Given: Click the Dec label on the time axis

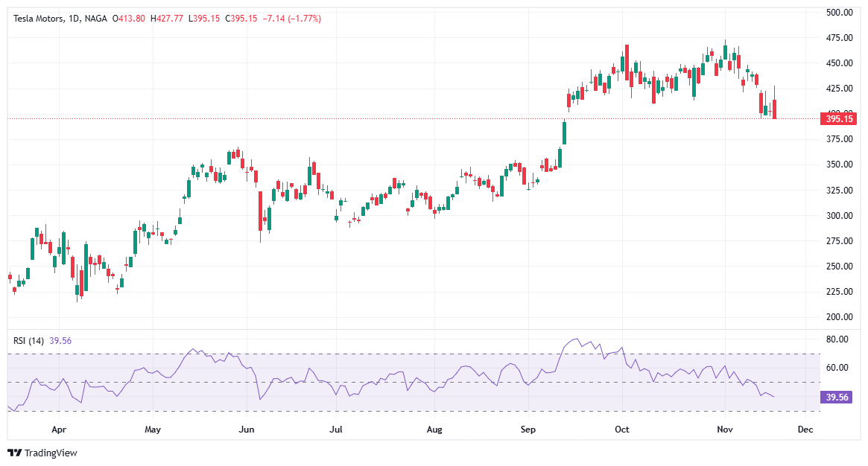Looking at the screenshot, I should click(x=805, y=430).
